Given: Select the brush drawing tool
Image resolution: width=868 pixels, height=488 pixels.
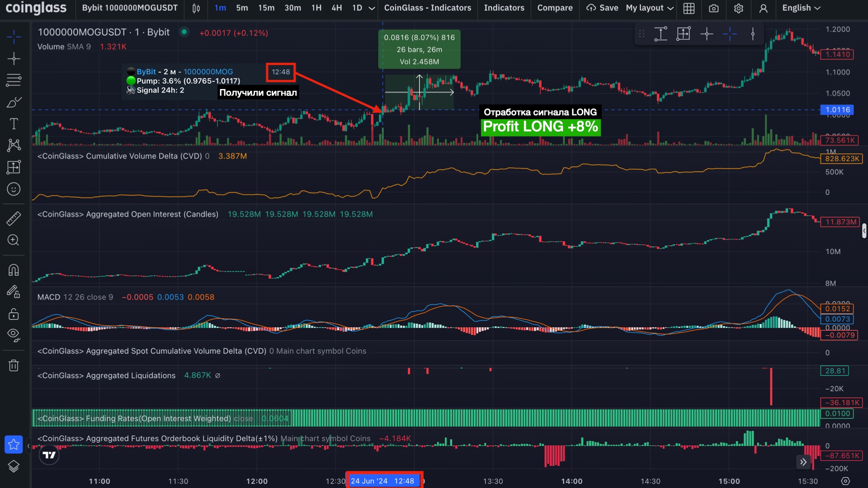Looking at the screenshot, I should [14, 103].
